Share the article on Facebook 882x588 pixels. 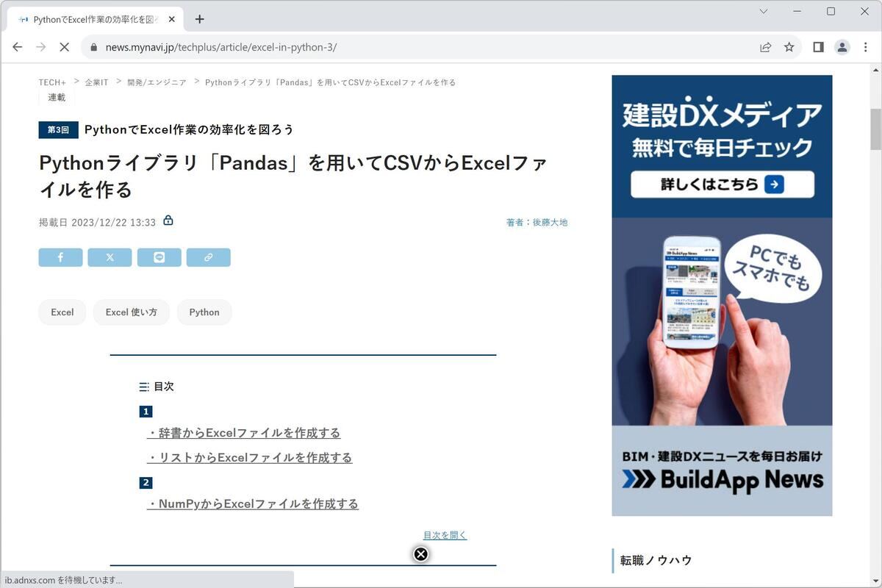60,257
